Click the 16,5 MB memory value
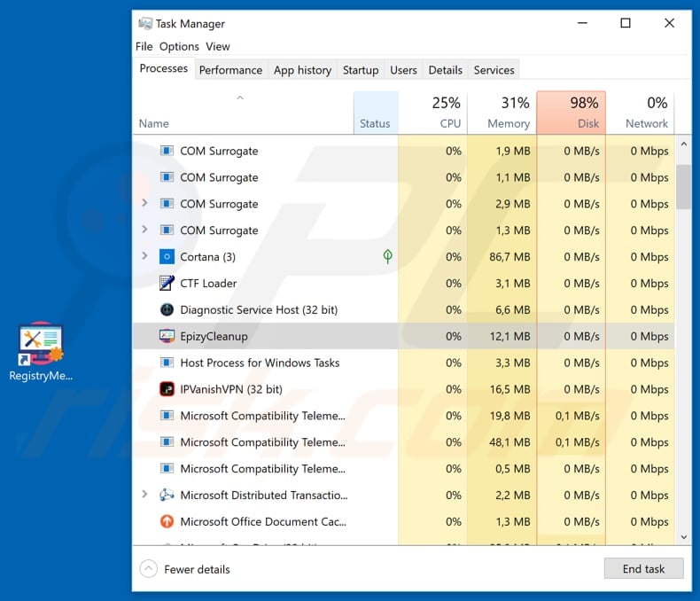 [x=509, y=389]
